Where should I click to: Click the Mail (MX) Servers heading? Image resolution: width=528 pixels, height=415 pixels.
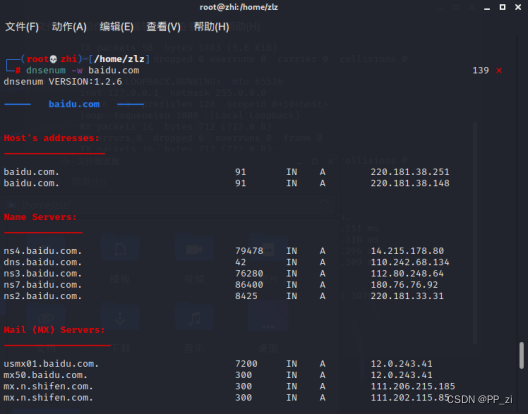click(x=54, y=330)
